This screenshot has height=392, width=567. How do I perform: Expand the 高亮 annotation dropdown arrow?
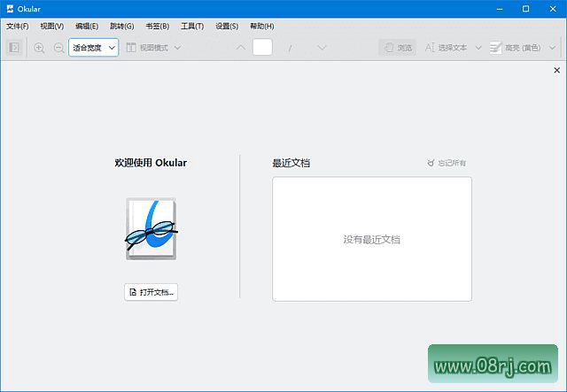click(552, 47)
